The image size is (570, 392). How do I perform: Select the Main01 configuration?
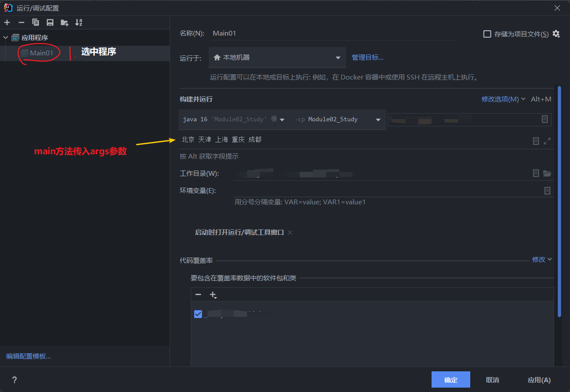click(41, 53)
